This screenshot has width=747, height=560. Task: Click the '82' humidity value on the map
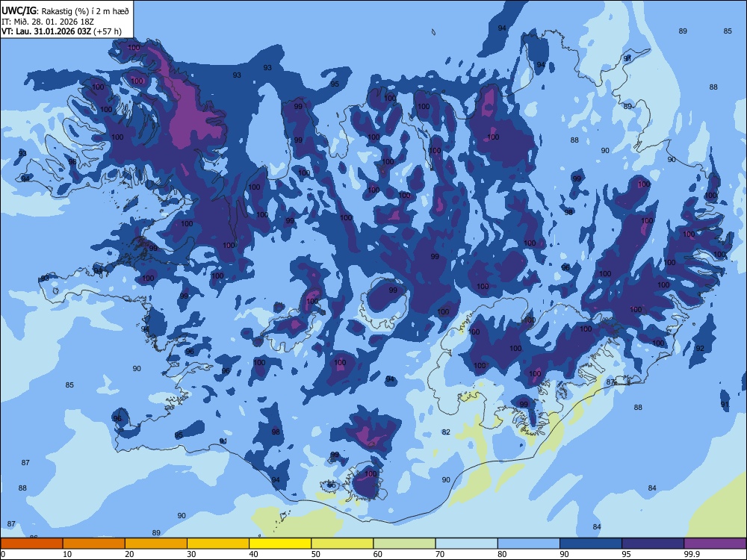click(x=446, y=432)
